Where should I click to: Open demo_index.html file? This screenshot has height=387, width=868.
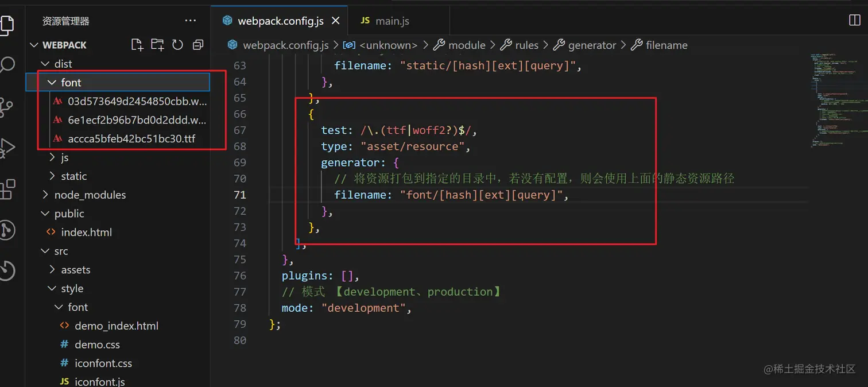(x=117, y=326)
